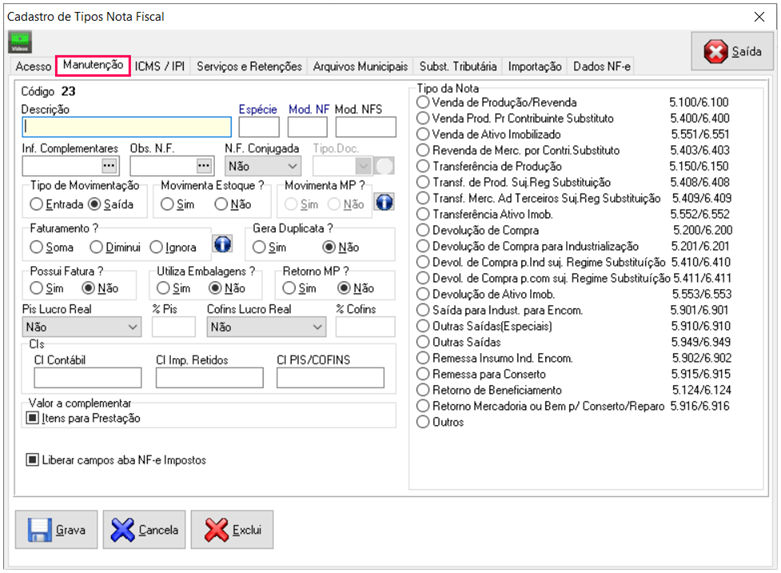Select Venda de Ativo Imobilizado note type
The height and width of the screenshot is (573, 781).
(424, 134)
